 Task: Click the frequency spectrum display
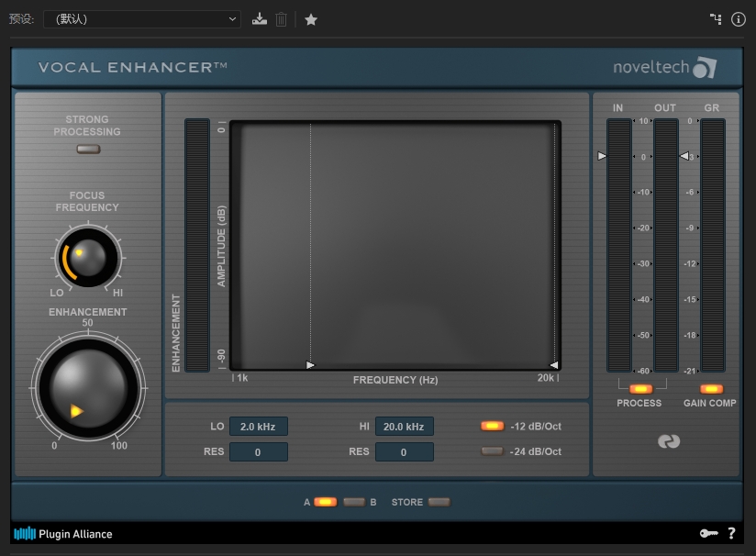pos(395,246)
